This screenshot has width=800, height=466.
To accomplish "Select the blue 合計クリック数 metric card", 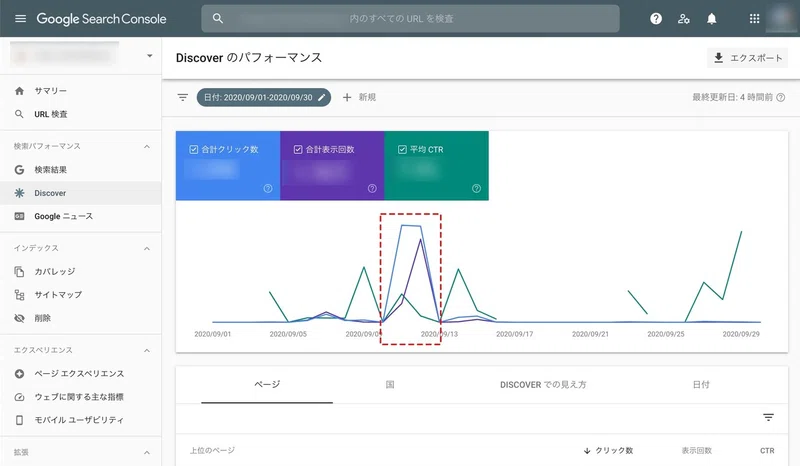I will click(x=228, y=165).
